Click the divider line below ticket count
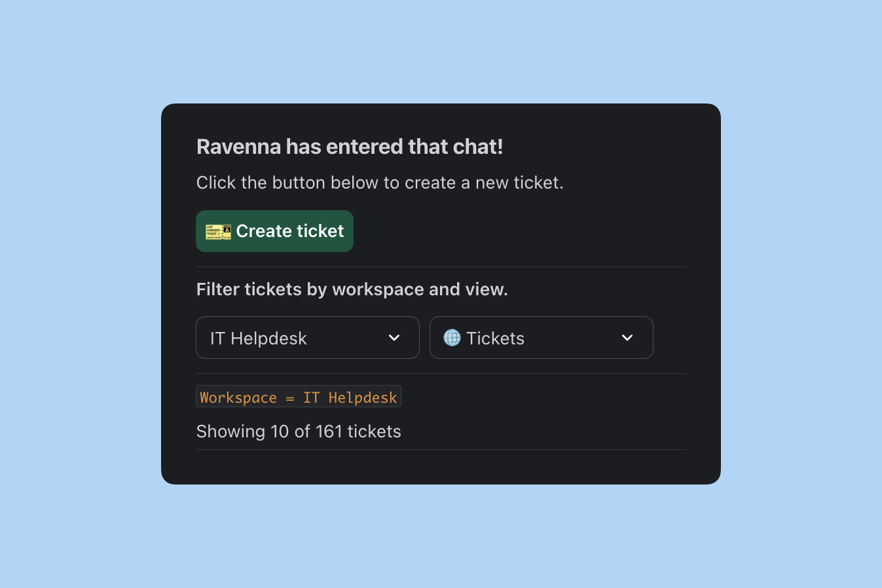This screenshot has height=588, width=882. (x=441, y=450)
